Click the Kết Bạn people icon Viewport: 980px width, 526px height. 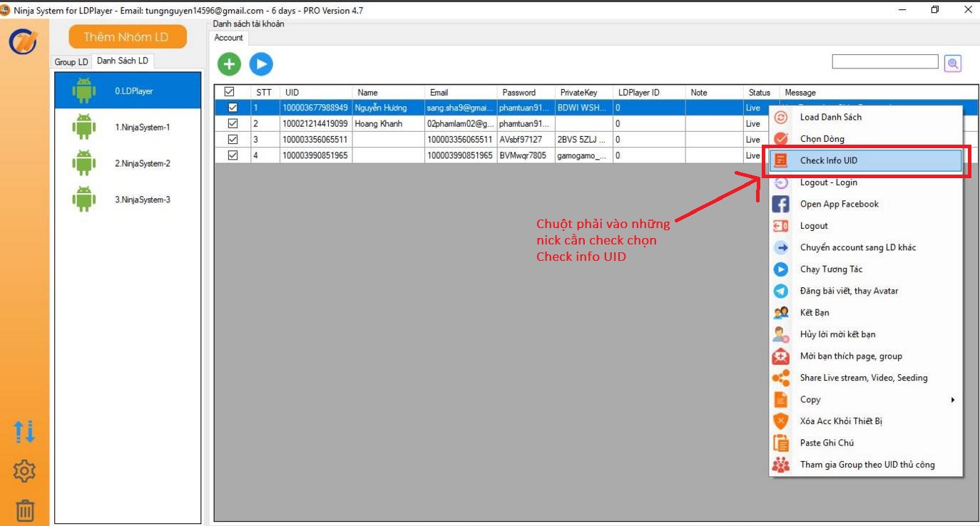781,313
